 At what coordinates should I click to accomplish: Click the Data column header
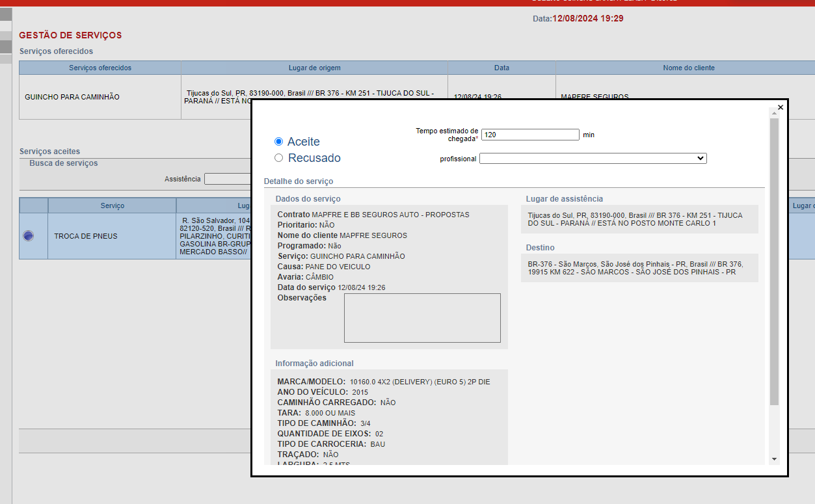tap(501, 68)
